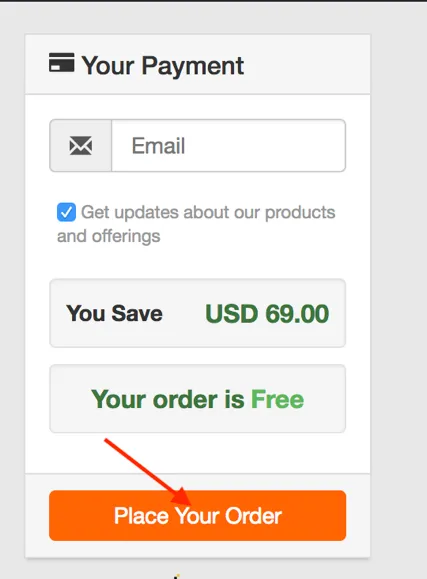Select the "Your Payment" heading text
The image size is (427, 579).
[163, 66]
